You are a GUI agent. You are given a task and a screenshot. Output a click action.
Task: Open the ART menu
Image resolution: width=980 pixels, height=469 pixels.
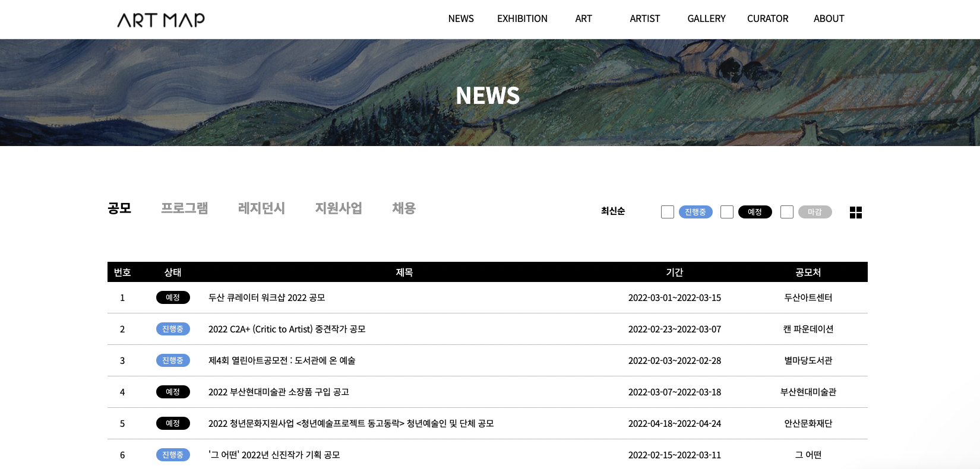583,18
